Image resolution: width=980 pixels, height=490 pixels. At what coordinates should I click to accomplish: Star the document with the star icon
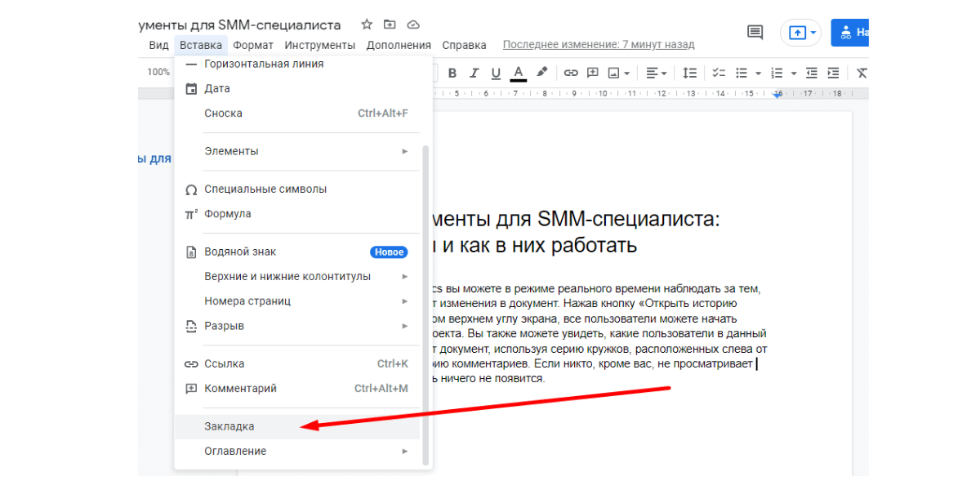(x=367, y=24)
